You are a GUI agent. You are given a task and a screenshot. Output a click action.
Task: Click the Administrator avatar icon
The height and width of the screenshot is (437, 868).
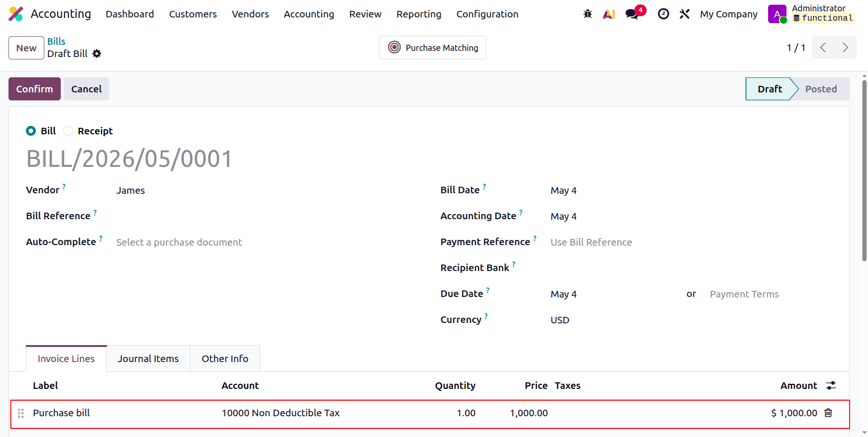[x=777, y=14]
